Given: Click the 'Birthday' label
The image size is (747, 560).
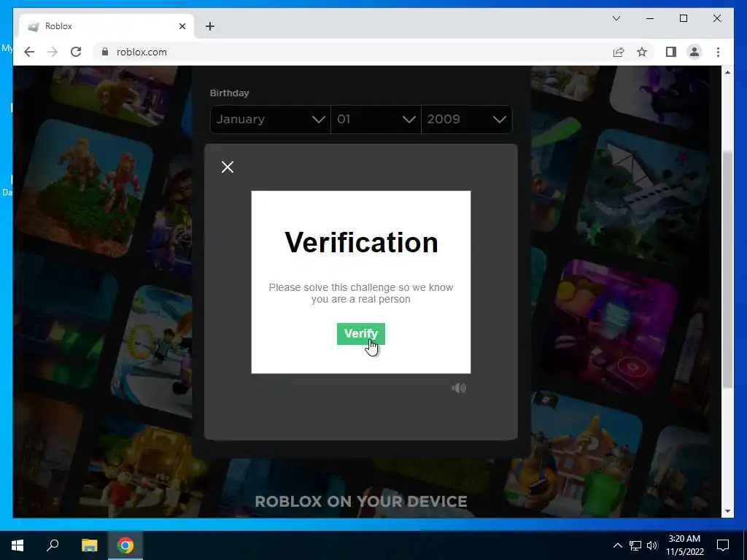Looking at the screenshot, I should point(230,93).
